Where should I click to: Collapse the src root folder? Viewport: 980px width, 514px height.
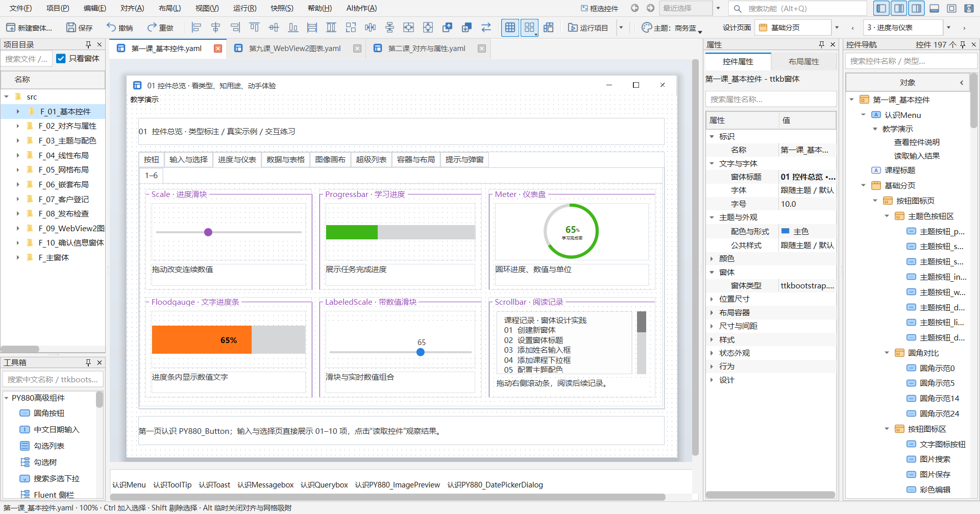[7, 96]
